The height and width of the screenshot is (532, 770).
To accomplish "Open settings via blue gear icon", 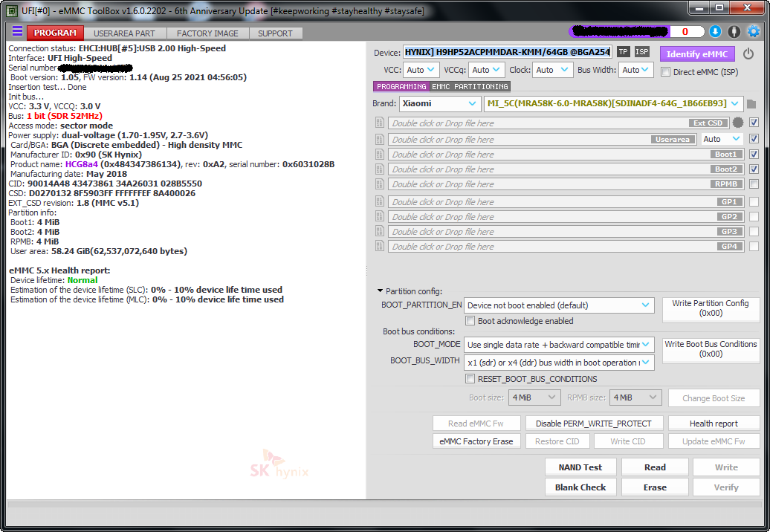I will point(754,32).
